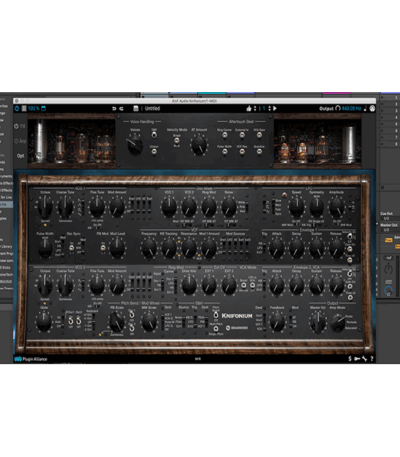The height and width of the screenshot is (457, 400).
Task: Click the Voices knob
Action: click(135, 145)
